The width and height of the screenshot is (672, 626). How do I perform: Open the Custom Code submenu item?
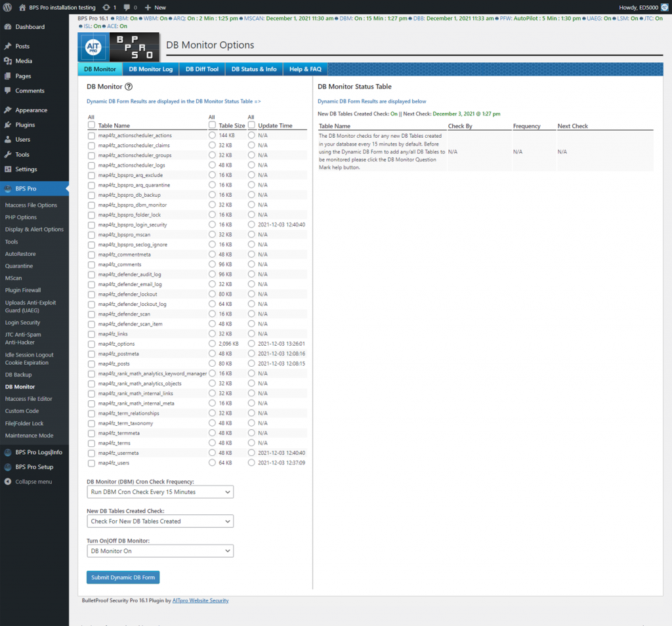pyautogui.click(x=22, y=411)
